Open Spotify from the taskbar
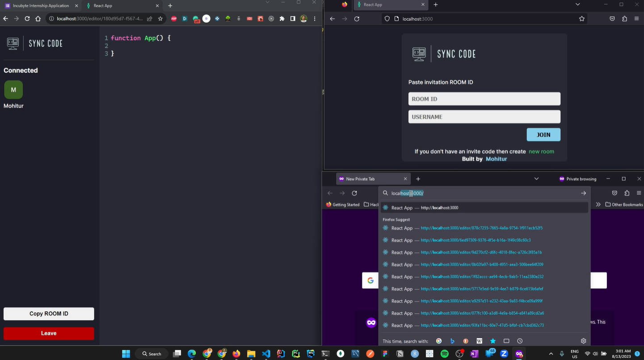This screenshot has width=644, height=360. pos(444,354)
